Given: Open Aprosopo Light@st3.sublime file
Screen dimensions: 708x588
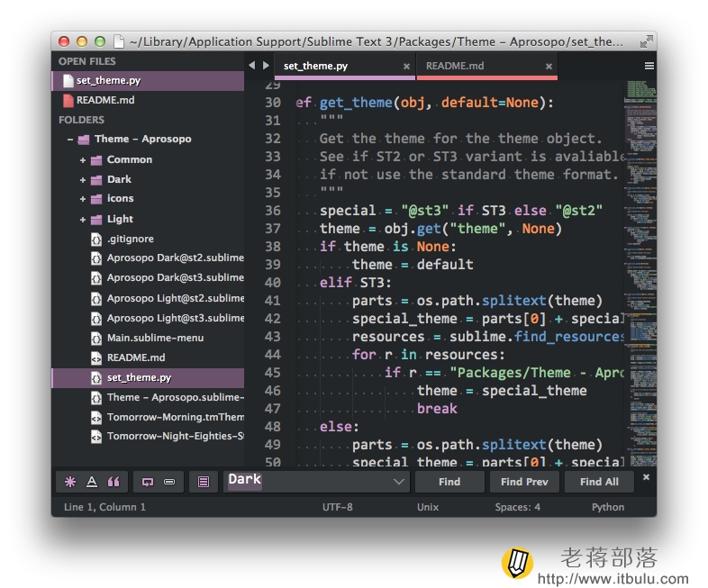Looking at the screenshot, I should pyautogui.click(x=175, y=318).
